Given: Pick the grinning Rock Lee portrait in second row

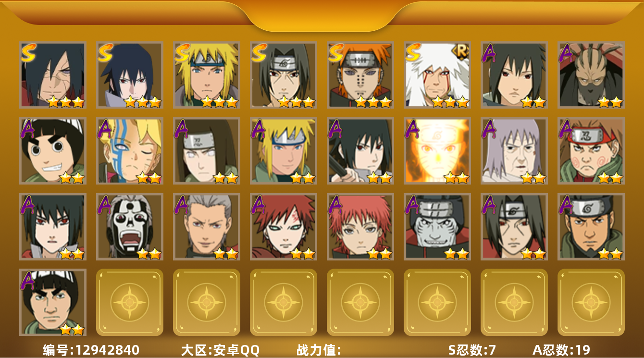Looking at the screenshot, I should tap(53, 151).
